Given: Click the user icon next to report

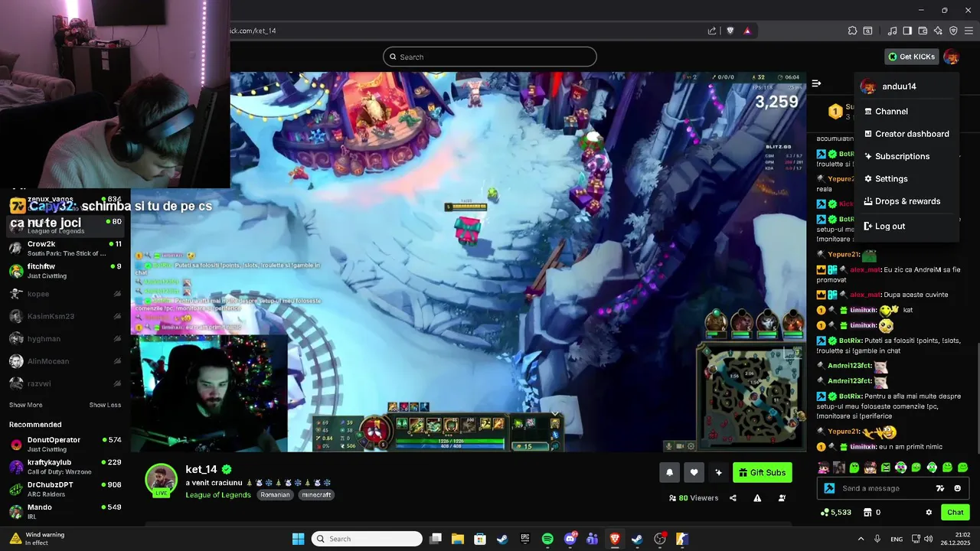Looking at the screenshot, I should (x=782, y=498).
